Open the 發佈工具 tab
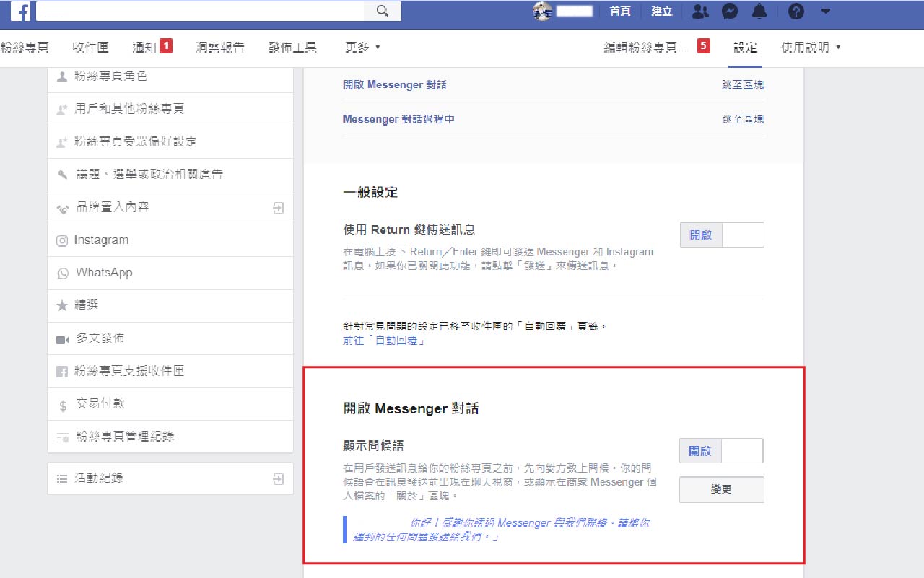 tap(292, 48)
